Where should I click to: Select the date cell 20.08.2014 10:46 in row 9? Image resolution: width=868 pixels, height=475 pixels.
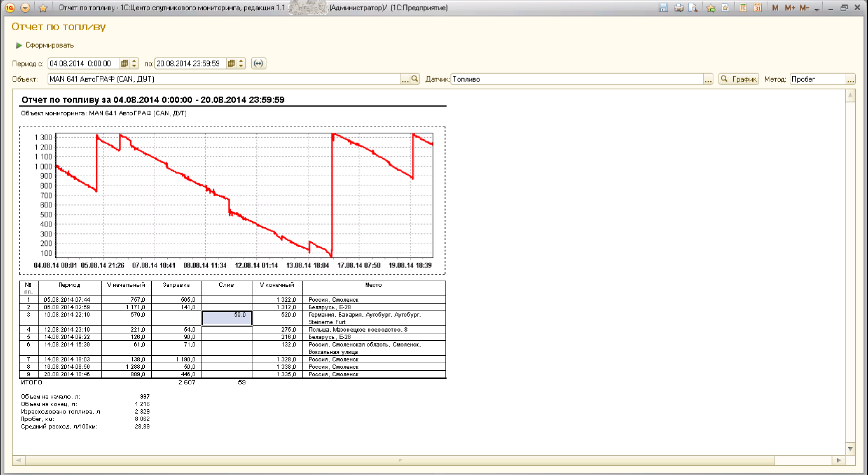pyautogui.click(x=69, y=374)
